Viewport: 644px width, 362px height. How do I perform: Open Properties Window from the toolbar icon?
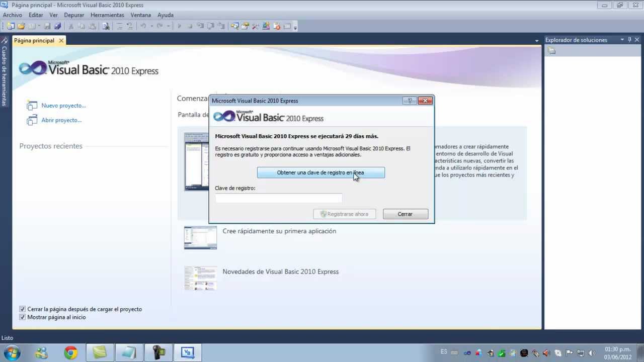coord(245,26)
